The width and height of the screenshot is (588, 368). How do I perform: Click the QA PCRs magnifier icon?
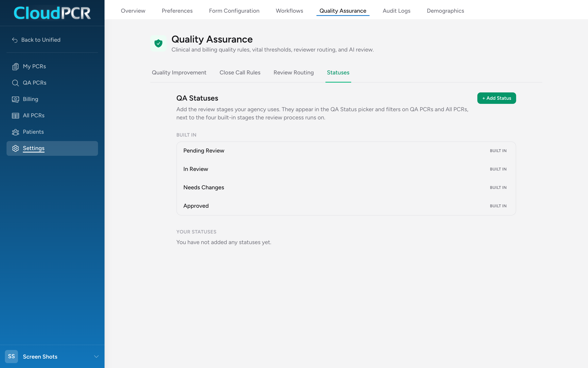15,83
